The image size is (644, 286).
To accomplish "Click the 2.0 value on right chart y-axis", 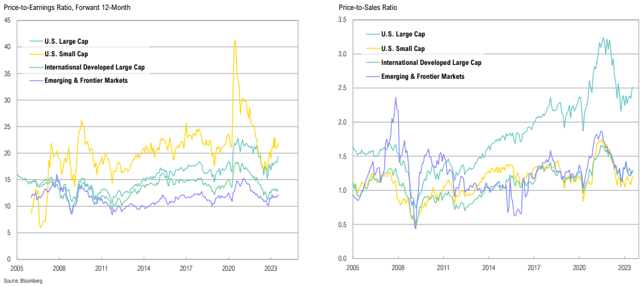I will [x=341, y=122].
